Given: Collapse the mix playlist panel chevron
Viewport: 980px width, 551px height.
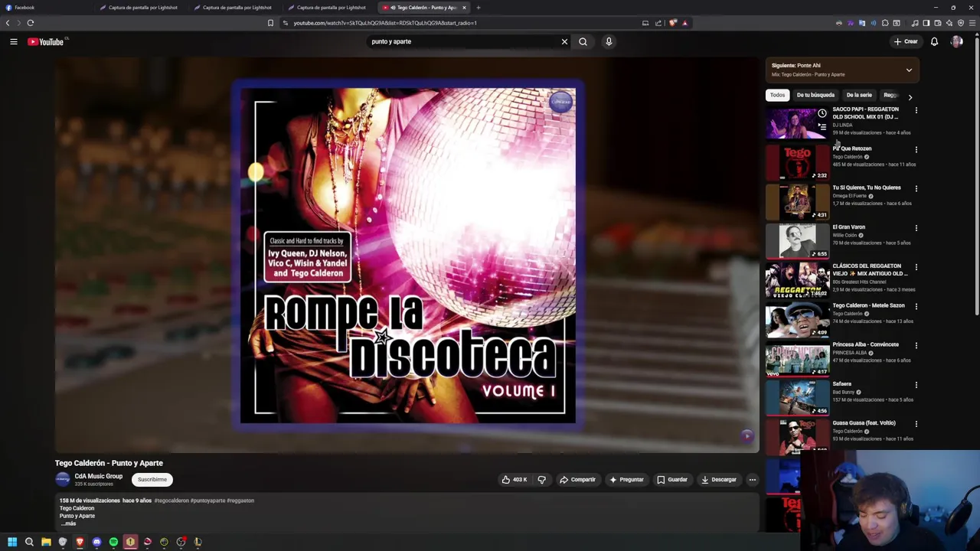Looking at the screenshot, I should click(909, 70).
